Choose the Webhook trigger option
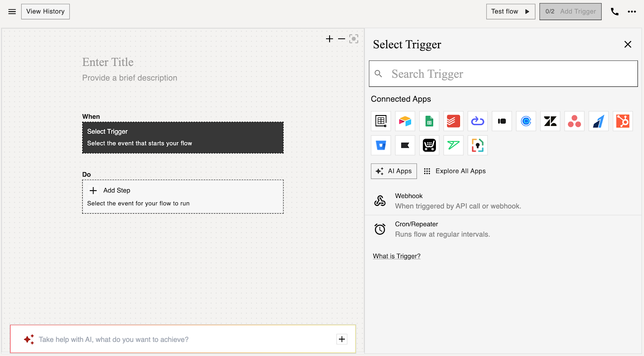Image resolution: width=644 pixels, height=356 pixels. pyautogui.click(x=503, y=201)
